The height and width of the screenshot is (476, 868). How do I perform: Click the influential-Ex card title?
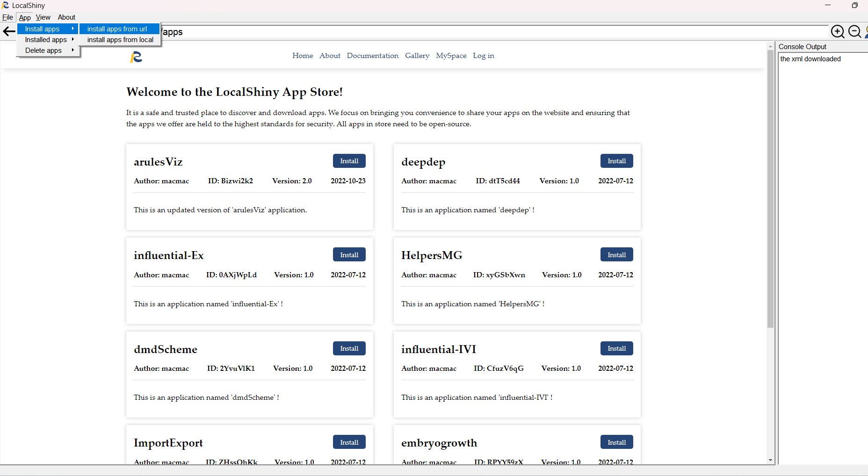click(x=169, y=255)
